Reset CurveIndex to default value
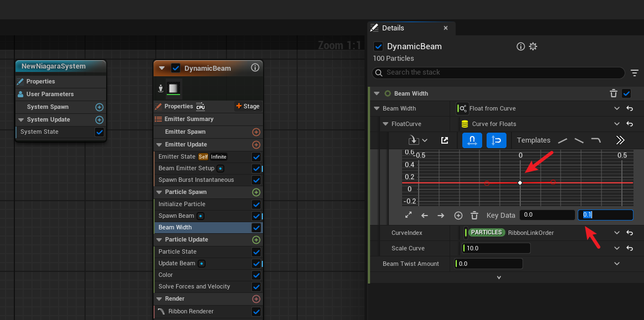 (629, 233)
